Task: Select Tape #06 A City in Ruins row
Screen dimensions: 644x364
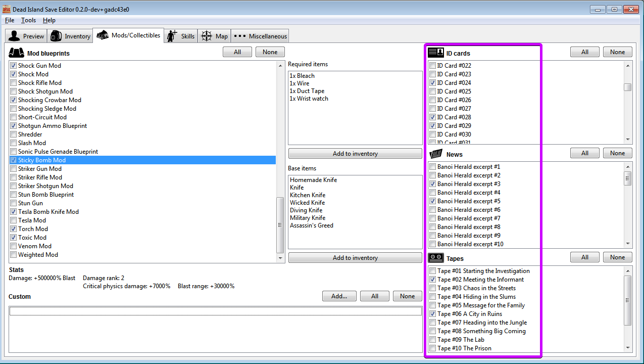Action: (x=526, y=314)
